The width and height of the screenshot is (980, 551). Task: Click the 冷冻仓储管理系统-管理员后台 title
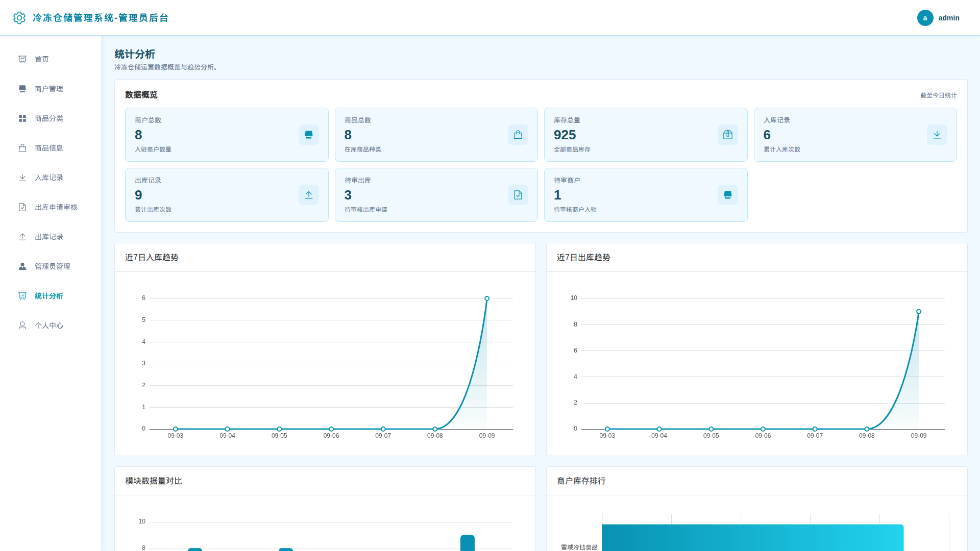[101, 18]
